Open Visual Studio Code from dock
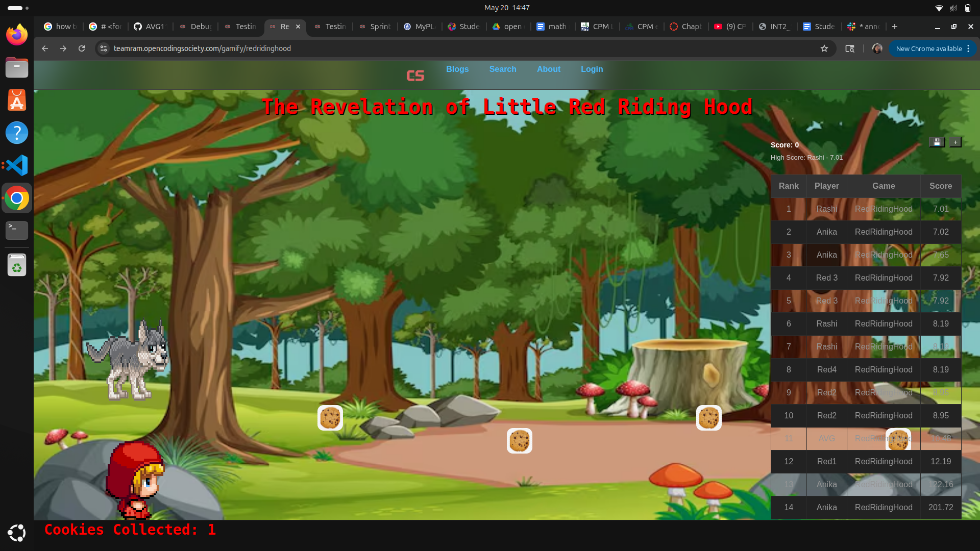The image size is (980, 551). (17, 165)
